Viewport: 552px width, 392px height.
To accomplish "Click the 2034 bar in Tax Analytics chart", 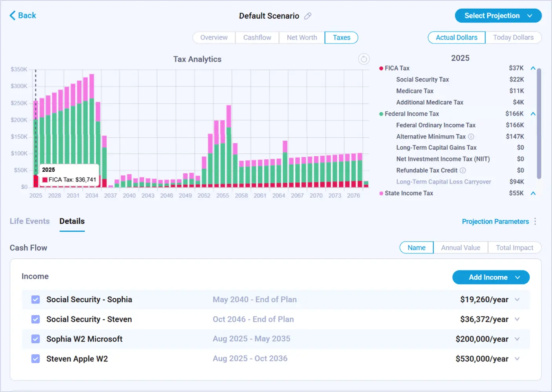I will [92, 131].
